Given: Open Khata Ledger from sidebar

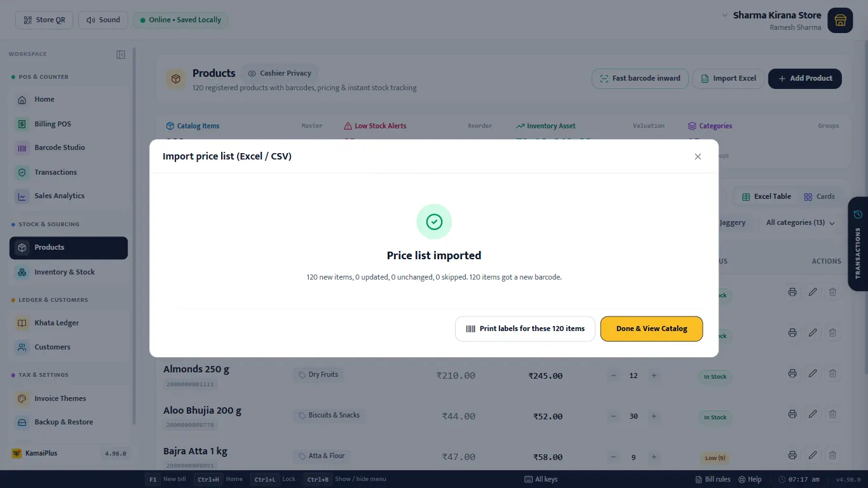Looking at the screenshot, I should 69,323.
